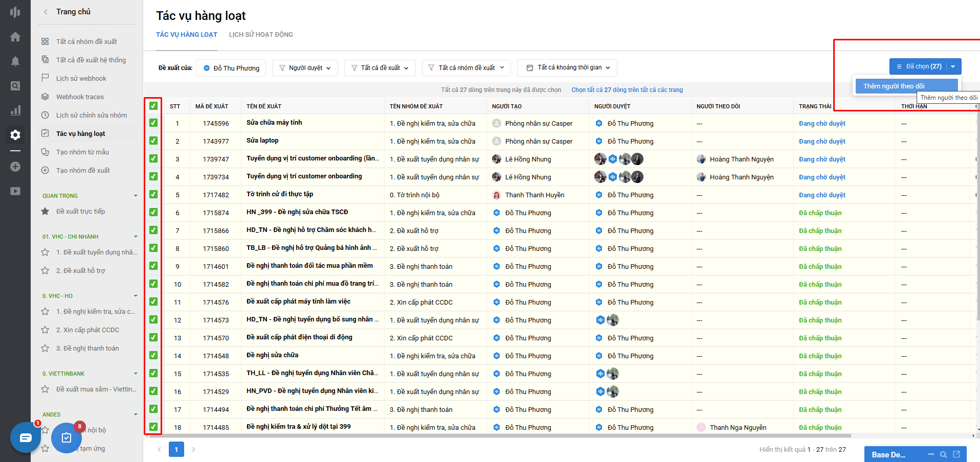Star the "Đề xuất mua sắm - Viettin..." group
The height and width of the screenshot is (462, 980).
click(x=45, y=389)
